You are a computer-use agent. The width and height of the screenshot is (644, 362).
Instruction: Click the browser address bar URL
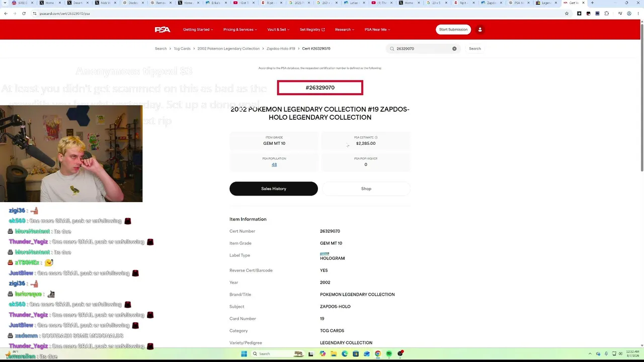(x=64, y=14)
